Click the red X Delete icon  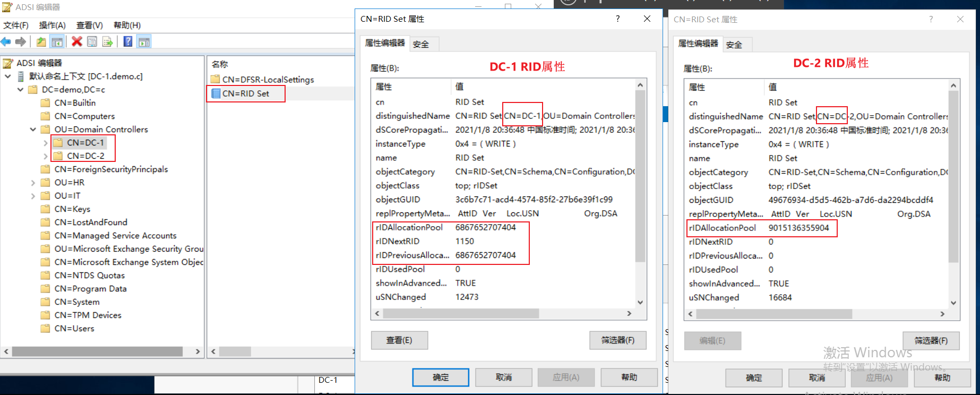click(77, 41)
